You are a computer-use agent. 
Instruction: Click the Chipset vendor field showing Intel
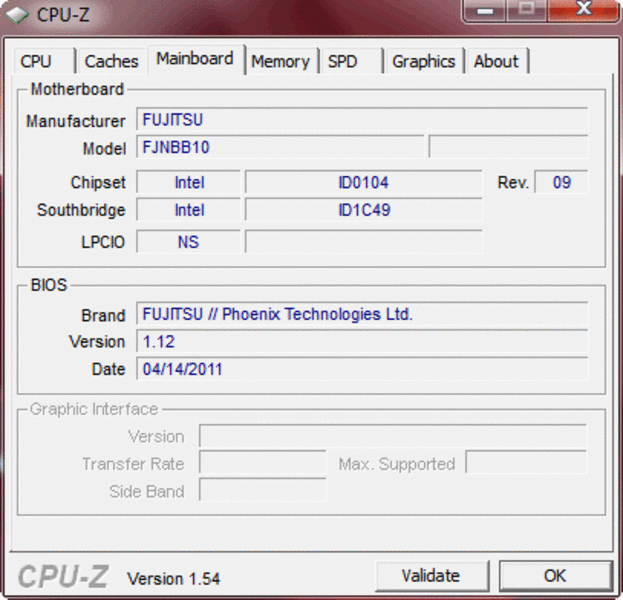tap(189, 182)
